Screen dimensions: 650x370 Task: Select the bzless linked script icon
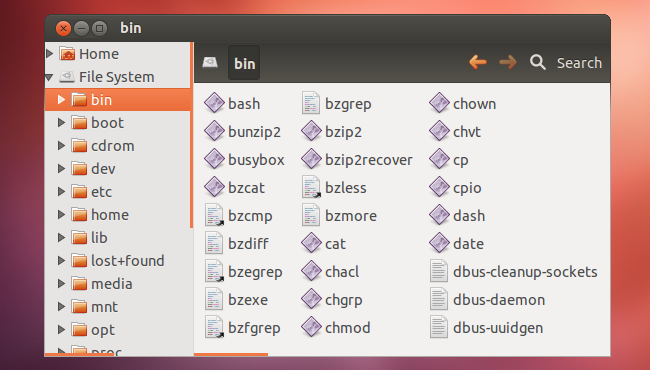point(311,187)
